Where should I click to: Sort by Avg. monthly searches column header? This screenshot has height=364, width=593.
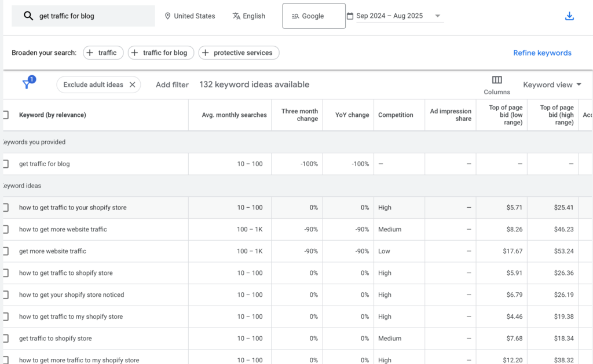click(x=234, y=115)
